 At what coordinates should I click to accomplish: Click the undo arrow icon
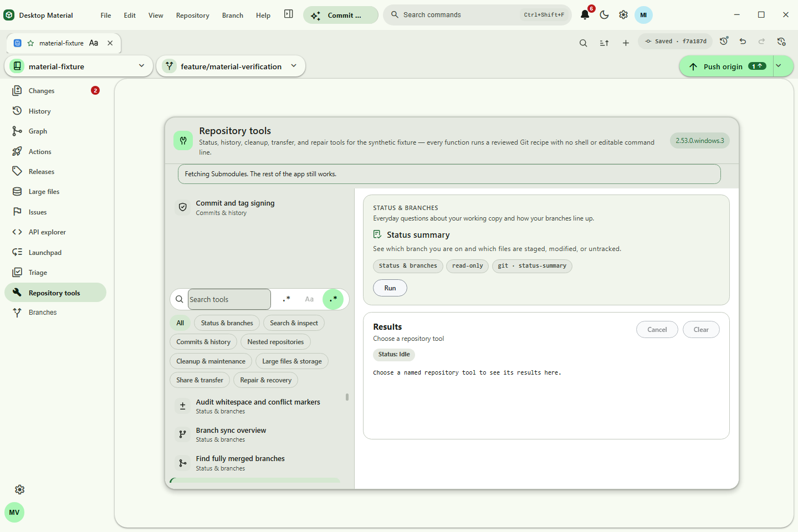[743, 41]
